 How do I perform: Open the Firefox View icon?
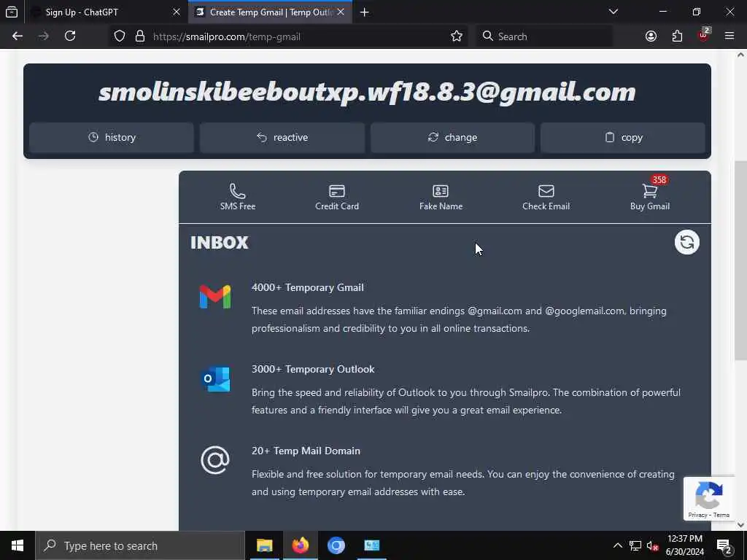[x=12, y=12]
